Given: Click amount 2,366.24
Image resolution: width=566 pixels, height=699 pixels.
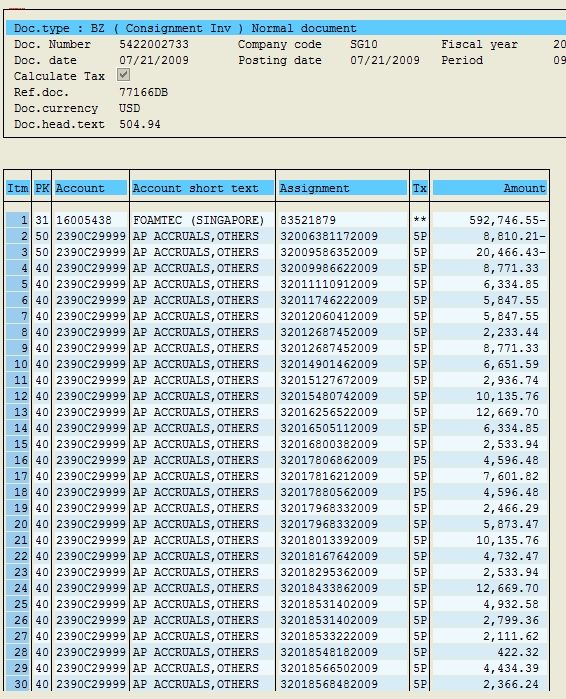Looking at the screenshot, I should coord(511,685).
